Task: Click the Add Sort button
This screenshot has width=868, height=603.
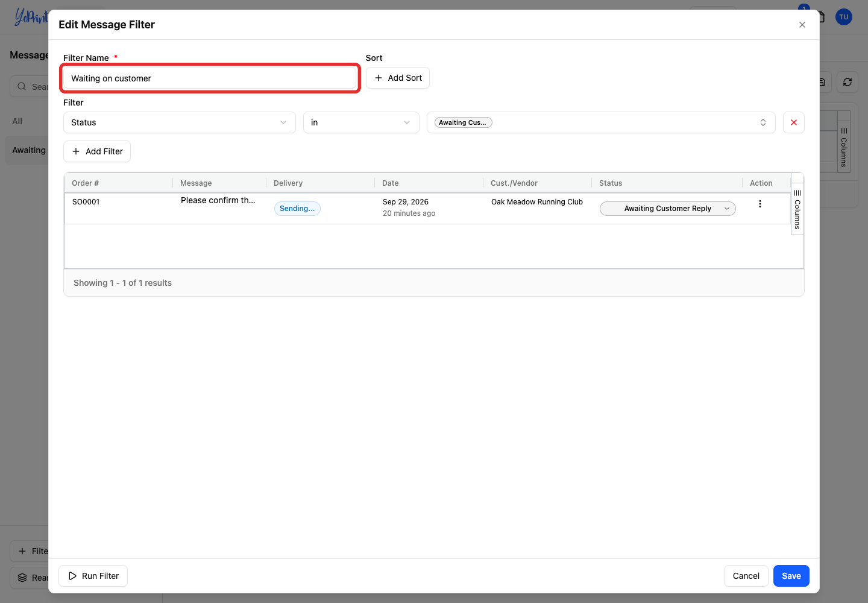Action: point(398,78)
